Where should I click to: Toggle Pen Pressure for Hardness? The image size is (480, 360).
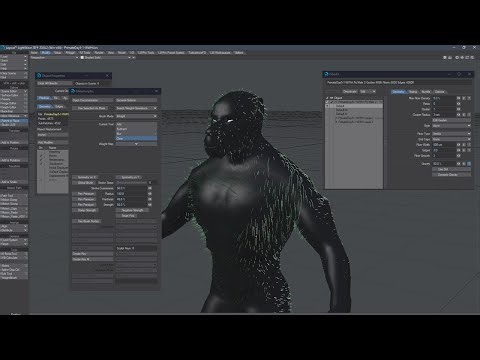[x=84, y=199]
